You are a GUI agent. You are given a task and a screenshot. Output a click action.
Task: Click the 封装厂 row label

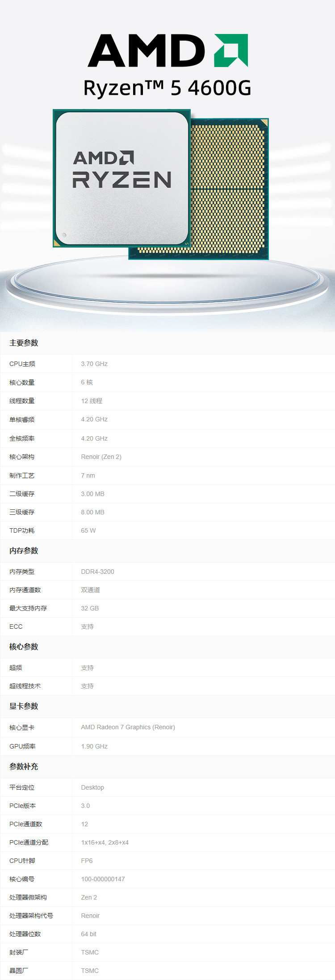click(x=19, y=952)
